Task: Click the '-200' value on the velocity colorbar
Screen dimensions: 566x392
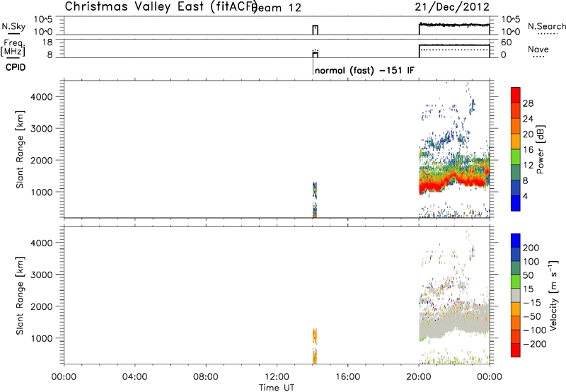Action: 533,344
